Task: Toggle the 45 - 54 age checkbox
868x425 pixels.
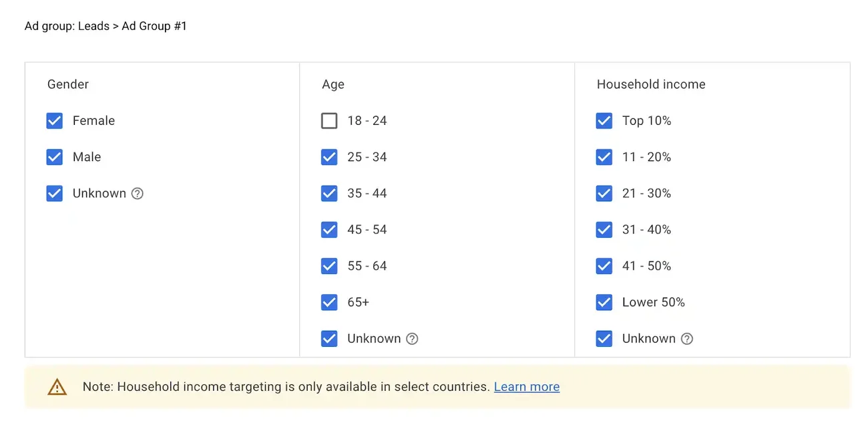Action: [329, 230]
